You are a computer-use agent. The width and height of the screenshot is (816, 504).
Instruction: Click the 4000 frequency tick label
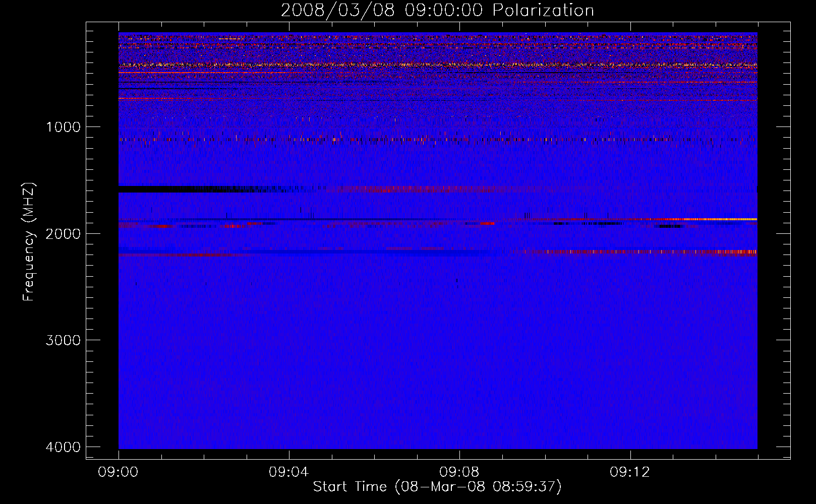64,447
